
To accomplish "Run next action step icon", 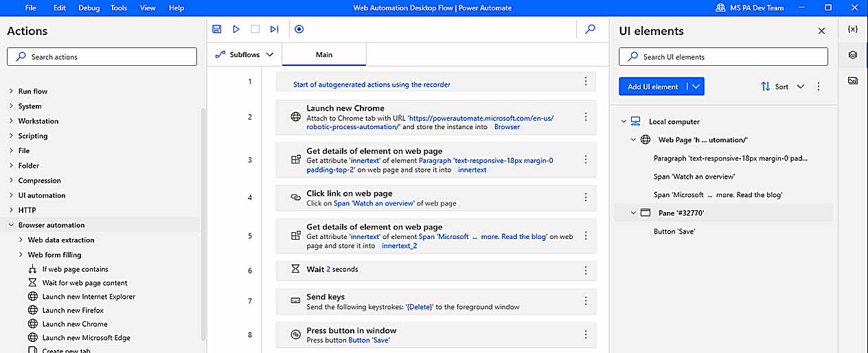I will [x=275, y=30].
